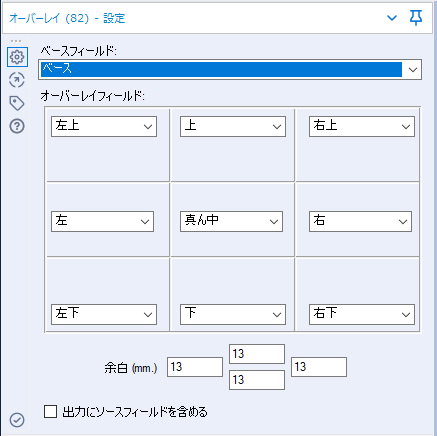Open the annotation tag icon tab

tap(17, 103)
